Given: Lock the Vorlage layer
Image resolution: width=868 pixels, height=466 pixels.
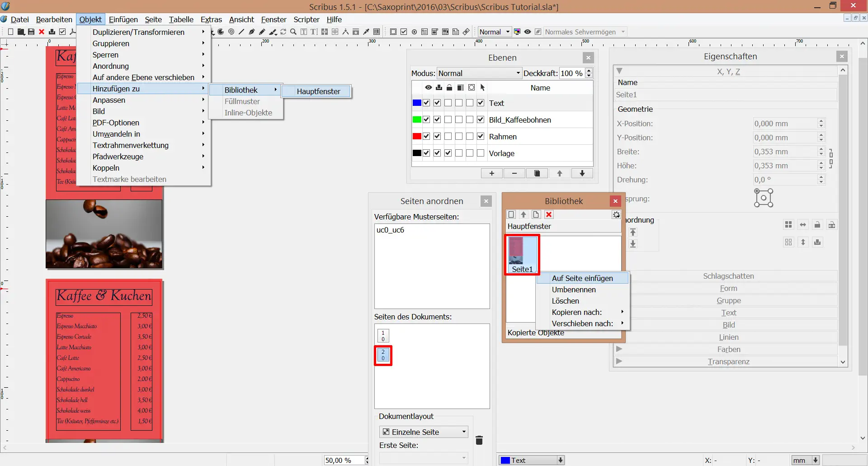Looking at the screenshot, I should [448, 153].
